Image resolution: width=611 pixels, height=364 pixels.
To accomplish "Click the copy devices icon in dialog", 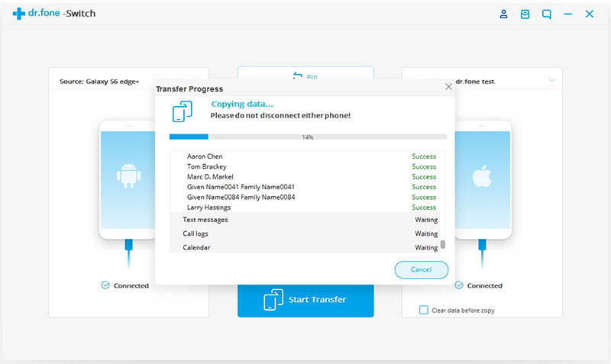I will tap(183, 111).
